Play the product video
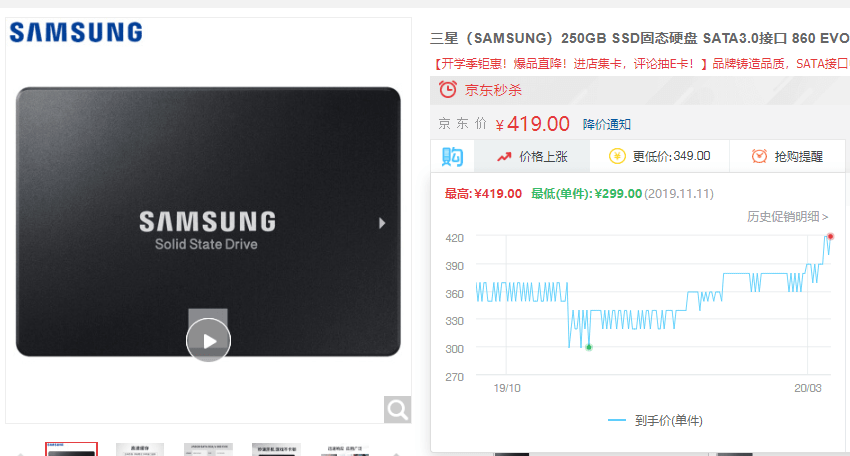Viewport: 850px width, 456px height. point(208,341)
